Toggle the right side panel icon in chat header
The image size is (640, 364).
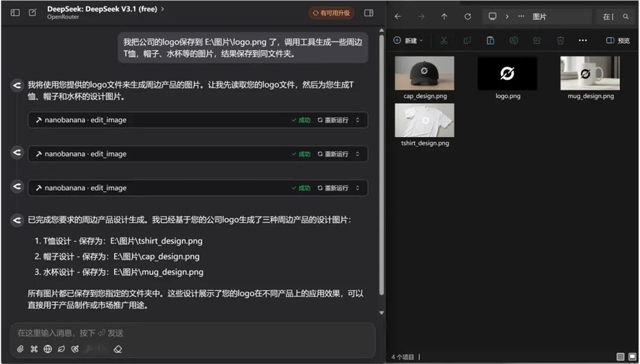[369, 13]
